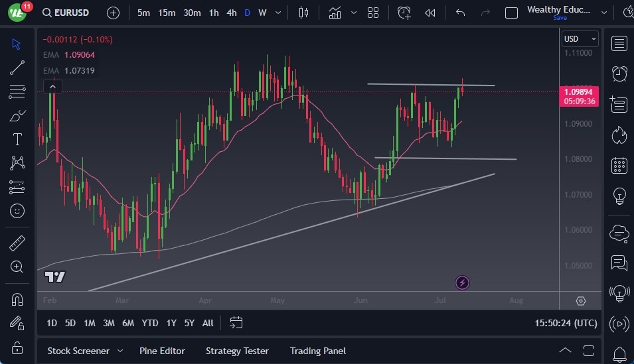
Task: Click the EURUSD symbol search field
Action: click(x=67, y=13)
